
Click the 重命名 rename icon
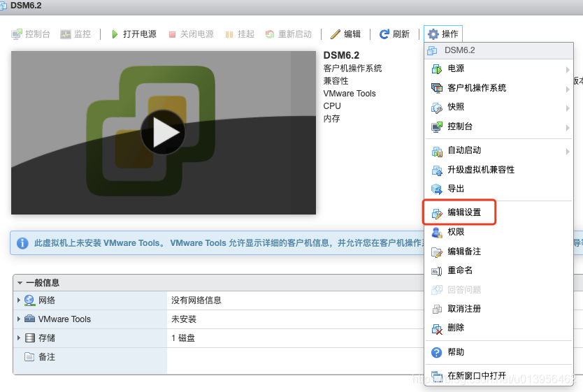437,271
